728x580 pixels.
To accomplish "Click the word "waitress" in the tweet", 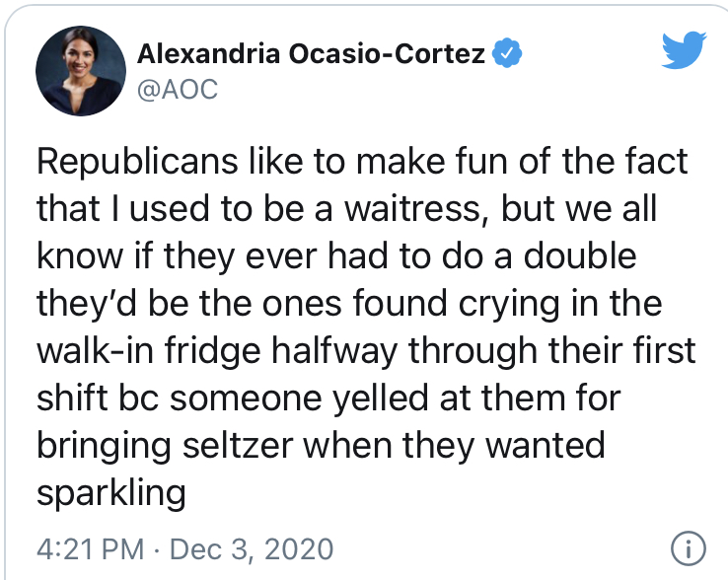I will [x=412, y=209].
